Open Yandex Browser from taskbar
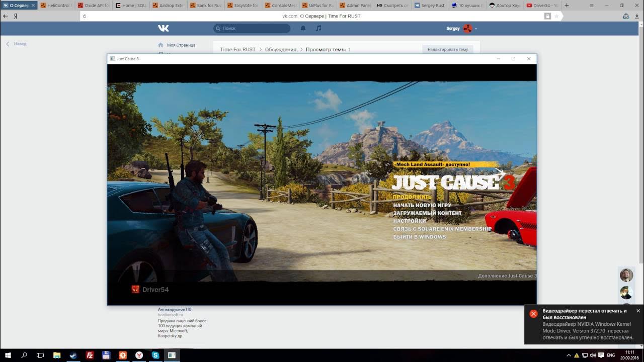644x362 pixels. [x=139, y=355]
